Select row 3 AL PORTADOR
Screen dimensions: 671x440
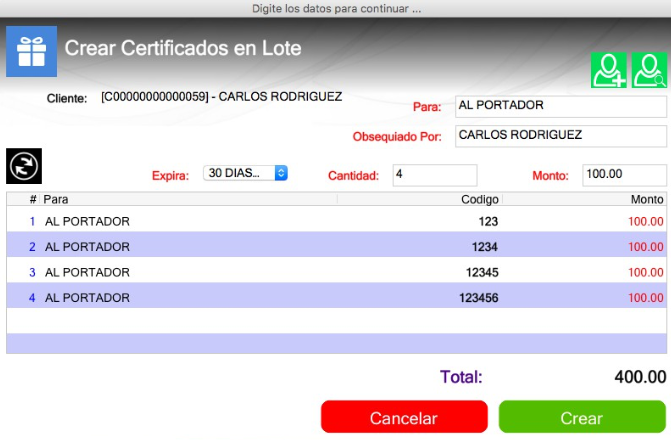336,272
